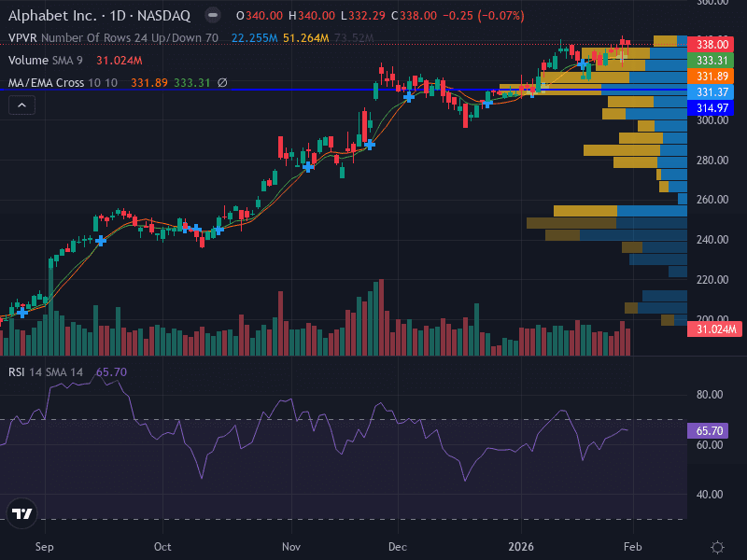Click the close price C338.00 value
This screenshot has height=560, width=747.
(x=414, y=16)
